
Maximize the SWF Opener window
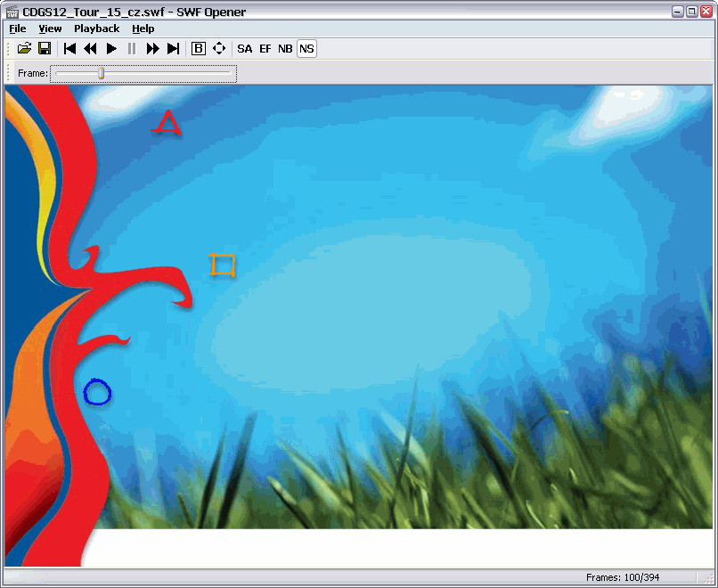click(692, 12)
